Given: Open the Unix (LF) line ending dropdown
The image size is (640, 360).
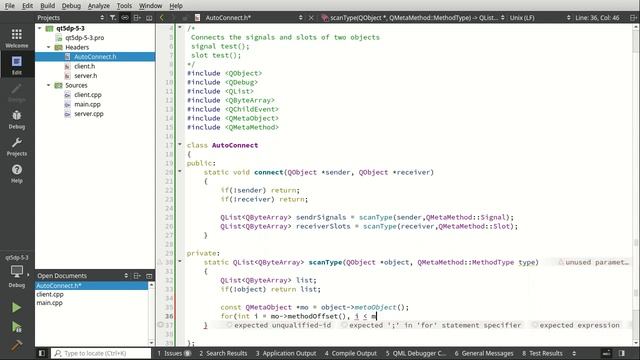Looking at the screenshot, I should 540,18.
